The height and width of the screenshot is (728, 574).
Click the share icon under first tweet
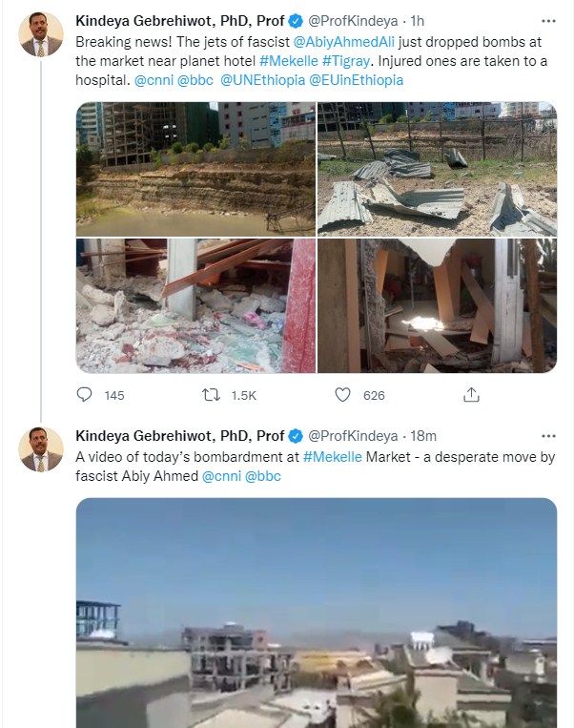click(471, 394)
